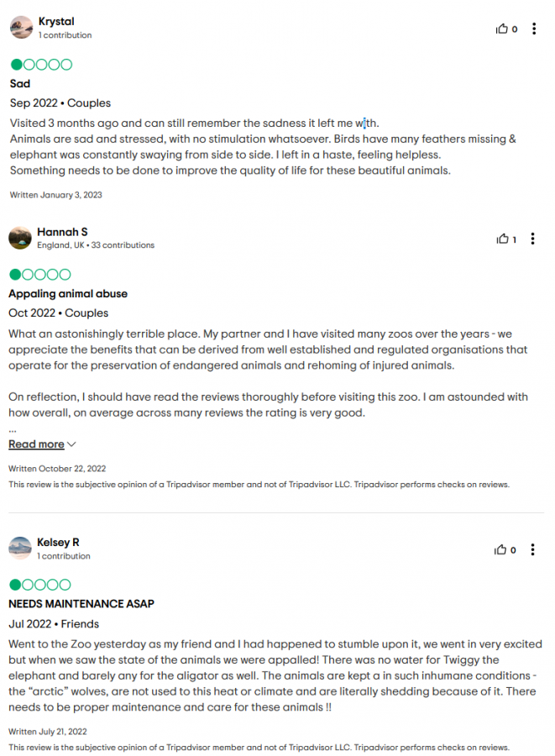Screen dimensions: 555x756
Task: Open the 'Sad' review title
Action: (x=20, y=84)
